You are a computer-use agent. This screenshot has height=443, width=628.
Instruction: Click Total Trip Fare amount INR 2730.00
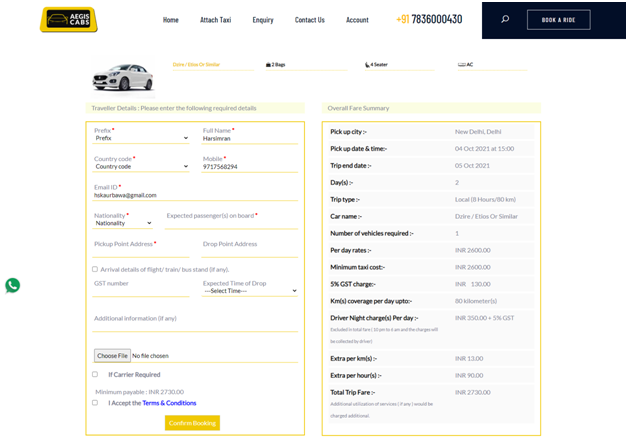472,393
